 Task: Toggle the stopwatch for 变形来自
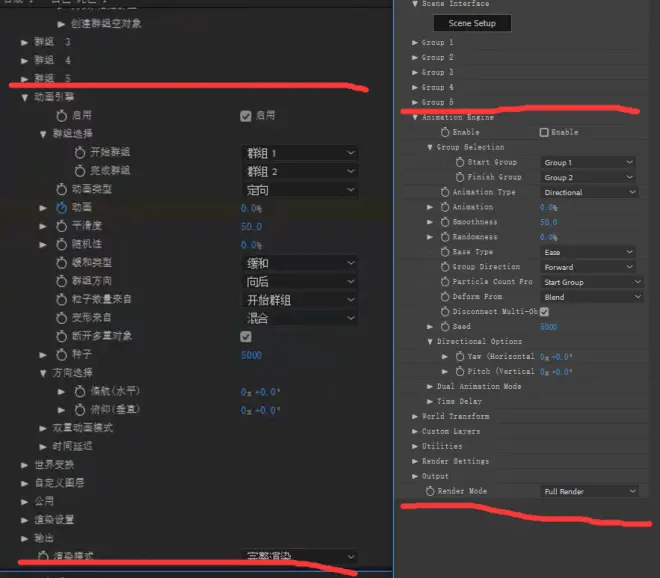click(61, 318)
